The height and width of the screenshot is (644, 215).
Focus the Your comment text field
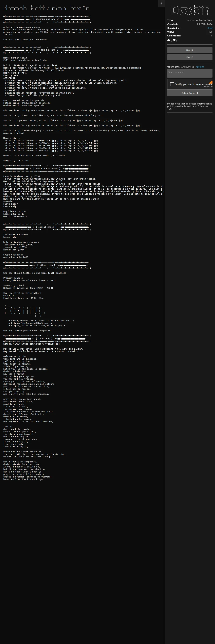tap(190, 74)
